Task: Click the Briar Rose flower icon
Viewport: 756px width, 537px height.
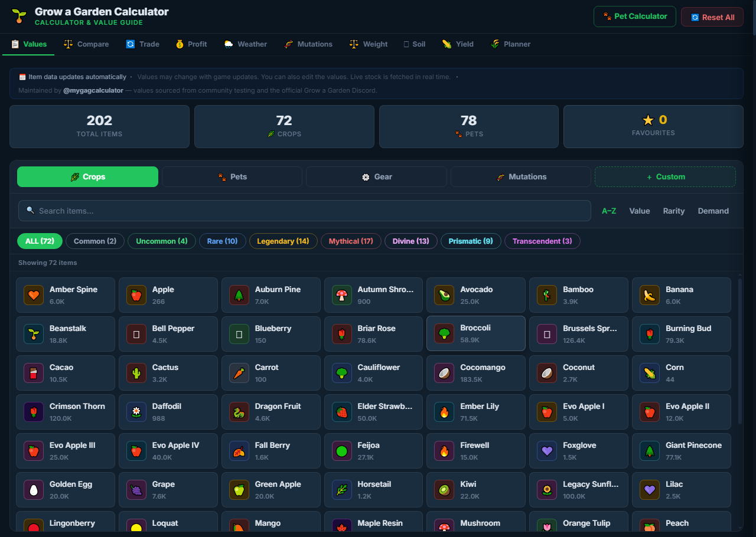Action: pos(342,334)
